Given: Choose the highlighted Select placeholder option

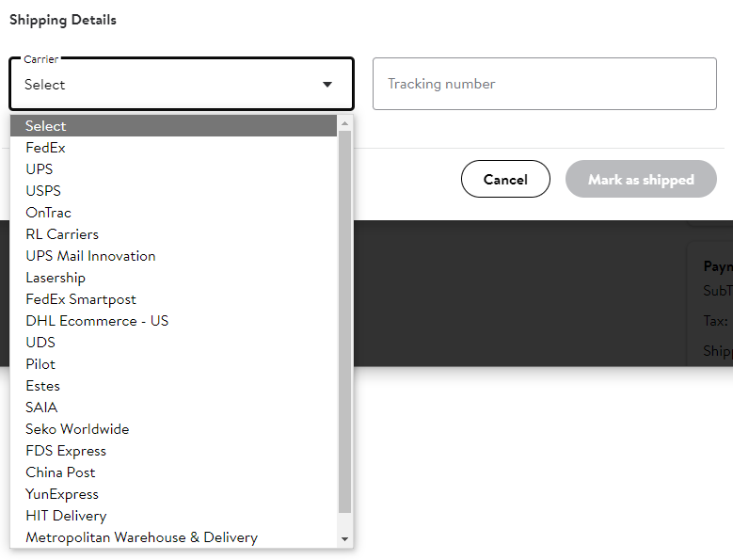Looking at the screenshot, I should point(46,126).
